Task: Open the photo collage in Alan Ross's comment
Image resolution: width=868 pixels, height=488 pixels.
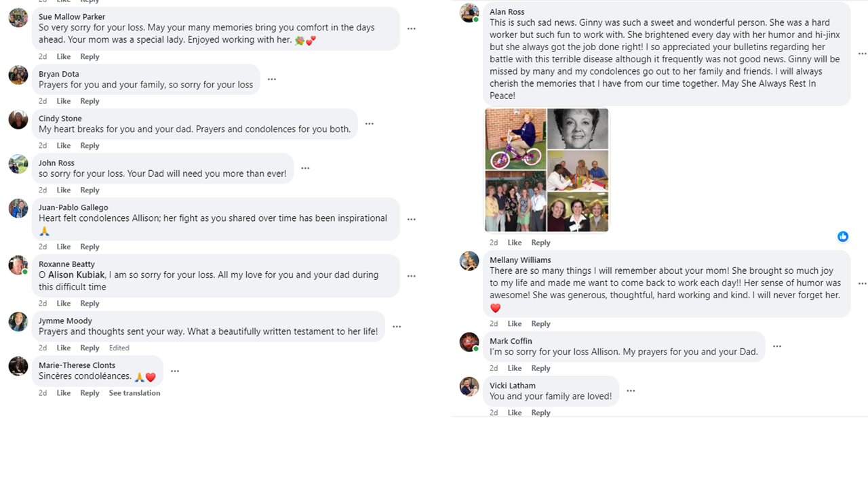Action: tap(547, 170)
